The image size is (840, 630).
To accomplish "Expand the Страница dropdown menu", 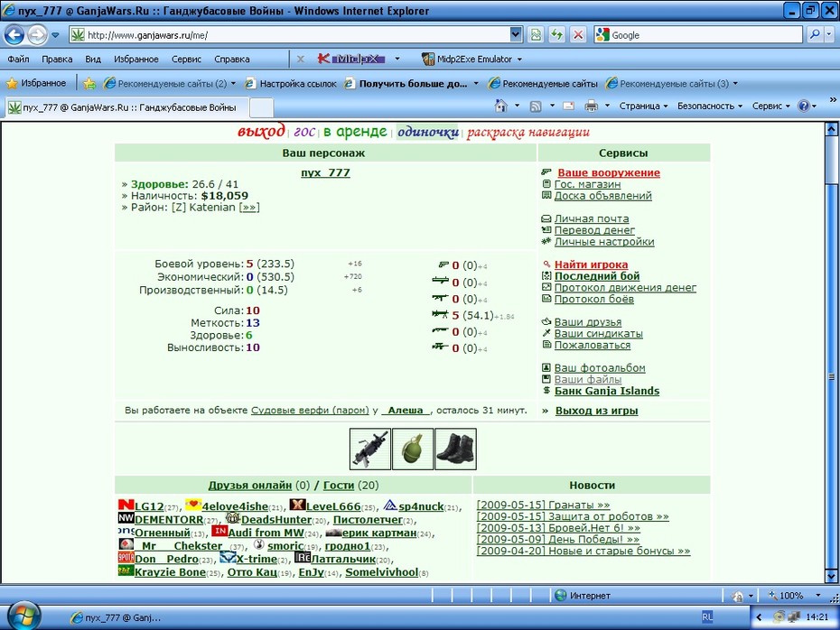I will tap(643, 106).
